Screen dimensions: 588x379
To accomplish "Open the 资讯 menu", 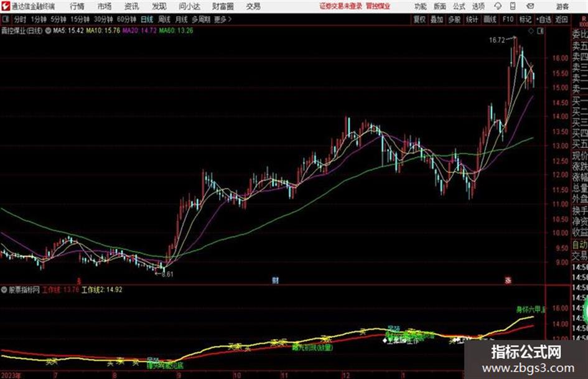I will tap(132, 6).
